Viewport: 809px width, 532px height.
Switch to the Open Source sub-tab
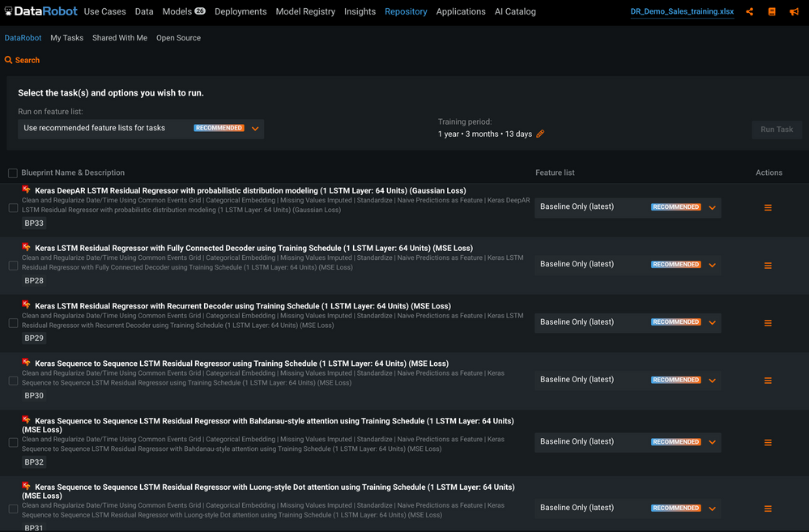(x=178, y=38)
